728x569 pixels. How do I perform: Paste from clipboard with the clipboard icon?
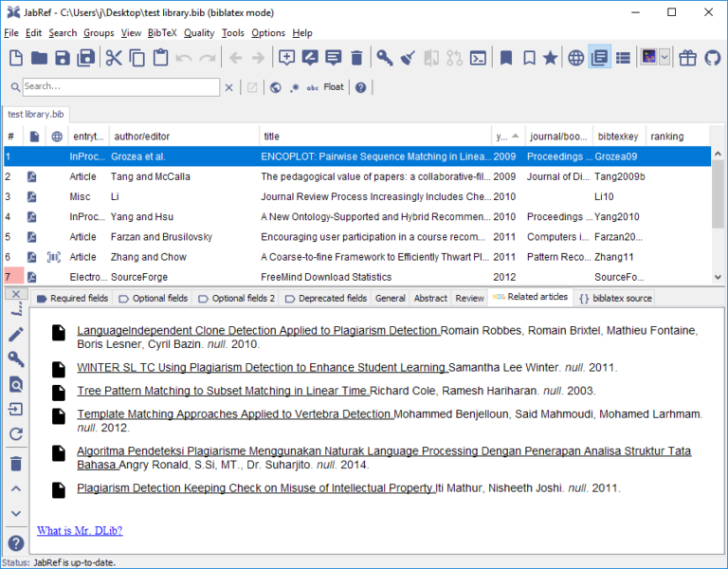(x=160, y=58)
